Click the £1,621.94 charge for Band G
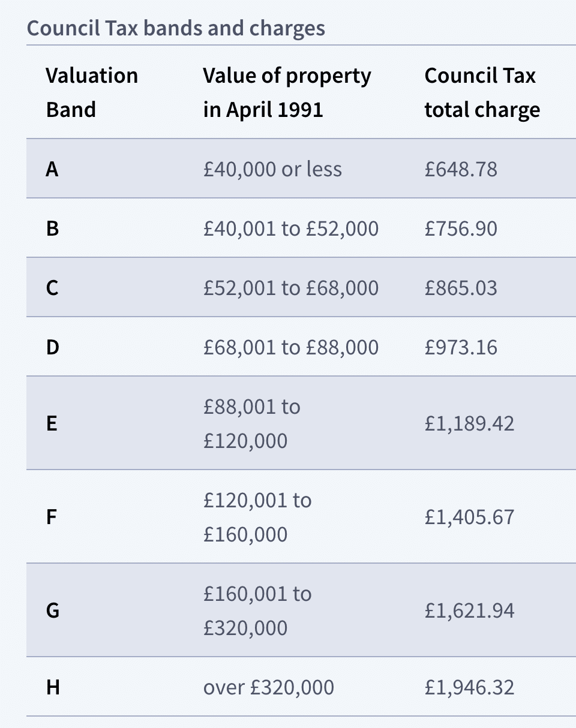576x728 pixels. point(469,611)
